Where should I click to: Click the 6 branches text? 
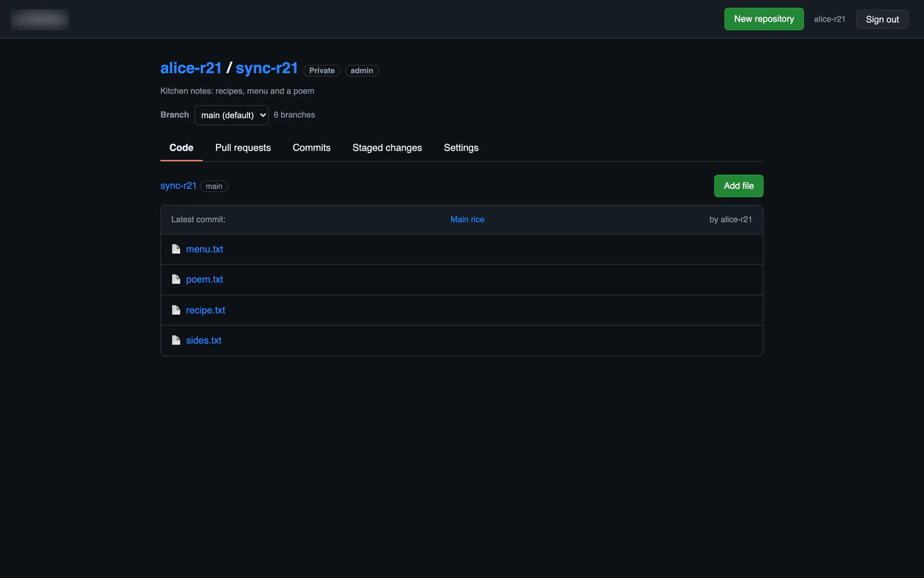(295, 115)
